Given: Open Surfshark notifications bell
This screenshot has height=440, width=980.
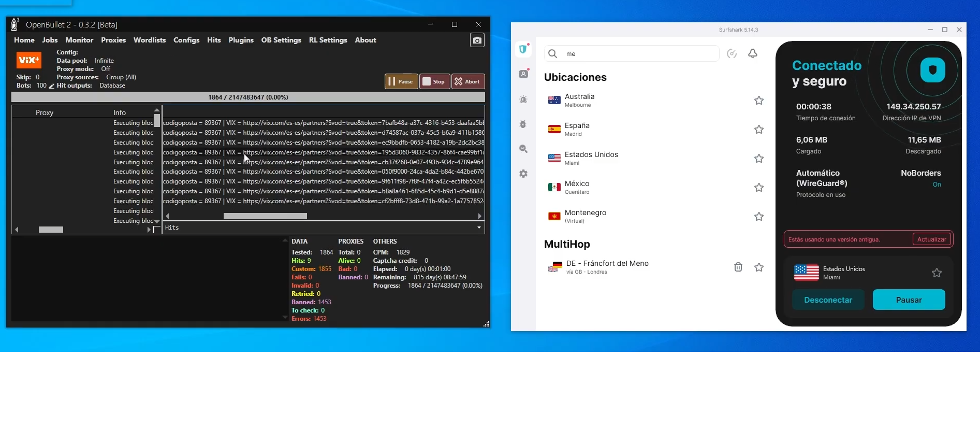Looking at the screenshot, I should (x=753, y=53).
